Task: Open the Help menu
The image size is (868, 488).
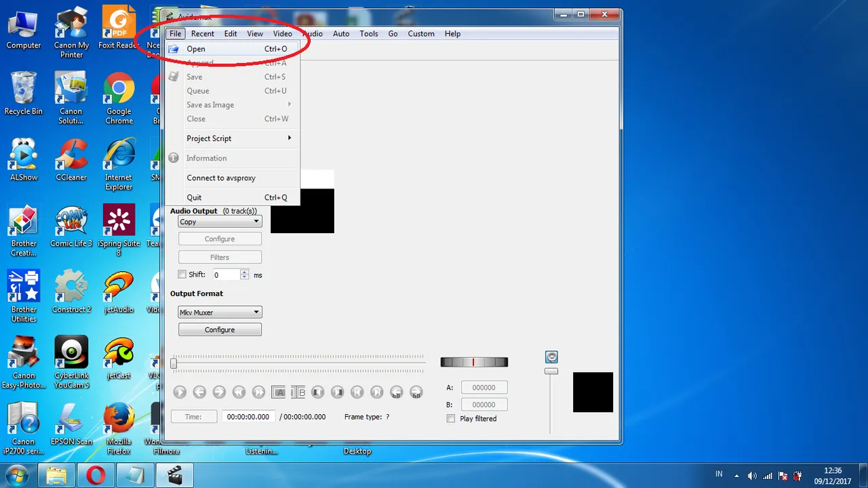Action: tap(452, 34)
